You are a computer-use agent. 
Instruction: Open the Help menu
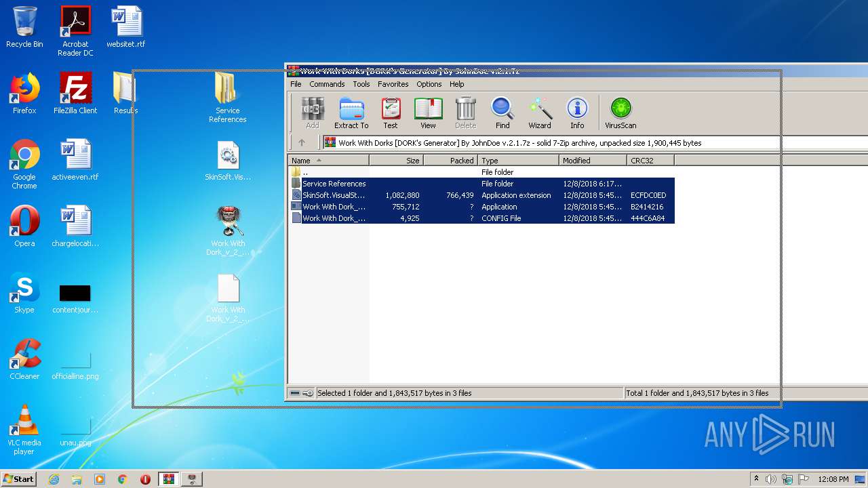[457, 84]
